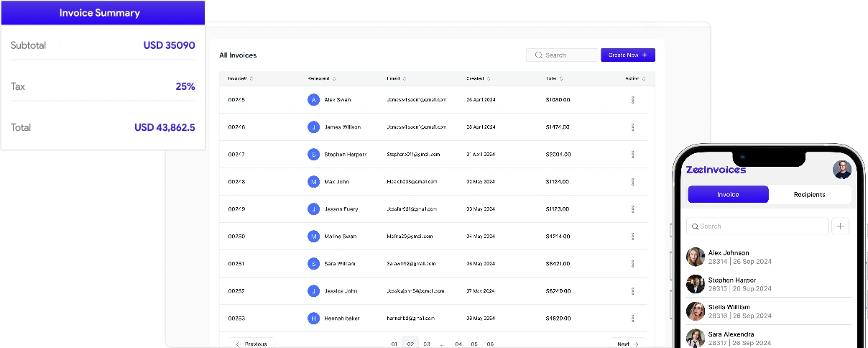This screenshot has height=348, width=868.
Task: Open action menu for Jessica John invoice
Action: pos(632,291)
